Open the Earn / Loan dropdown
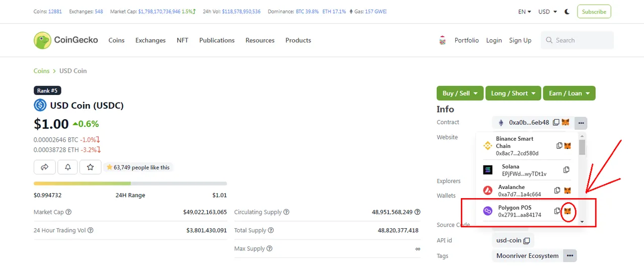Viewport: 644px width, 268px height. pyautogui.click(x=570, y=93)
